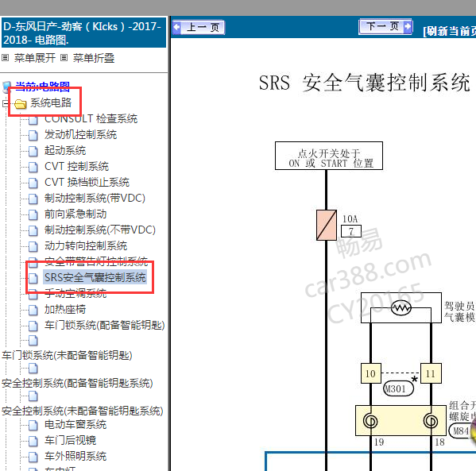
Task: Open 安全控制系统(配备智能钥匙系统) diagram
Action: (x=77, y=383)
